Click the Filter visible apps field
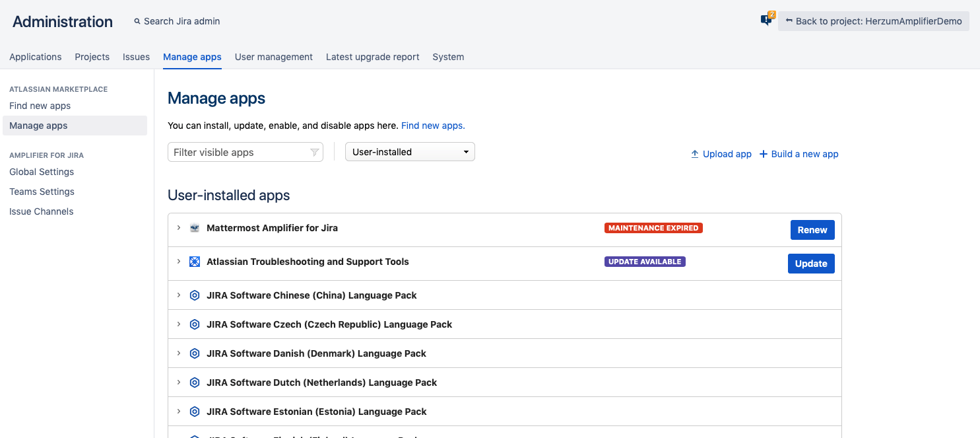Viewport: 980px width, 438px height. click(x=238, y=153)
